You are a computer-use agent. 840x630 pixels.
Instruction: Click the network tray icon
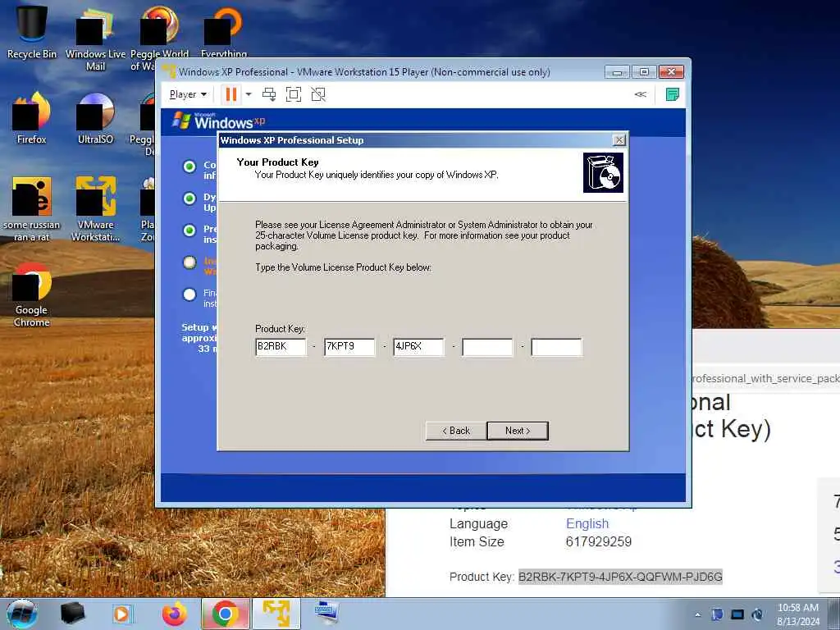pyautogui.click(x=737, y=614)
